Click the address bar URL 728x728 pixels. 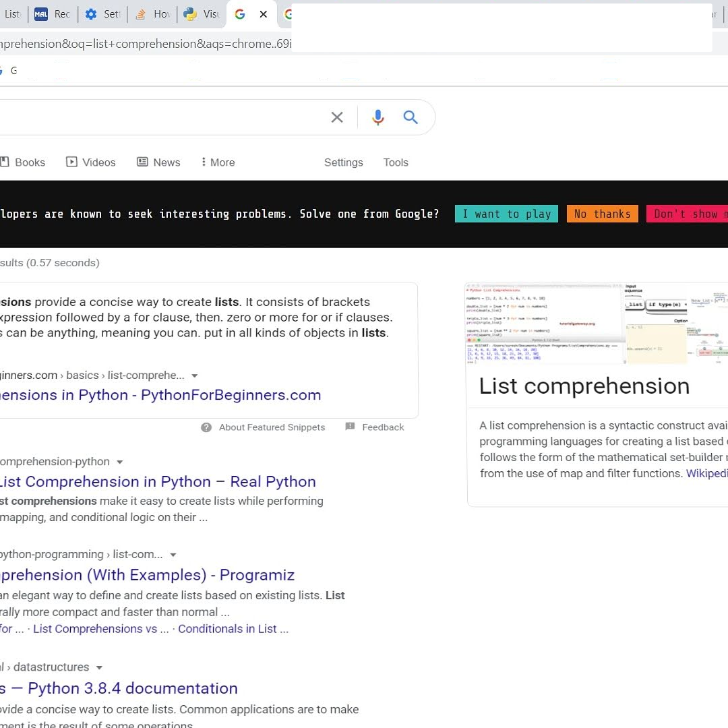click(x=146, y=44)
